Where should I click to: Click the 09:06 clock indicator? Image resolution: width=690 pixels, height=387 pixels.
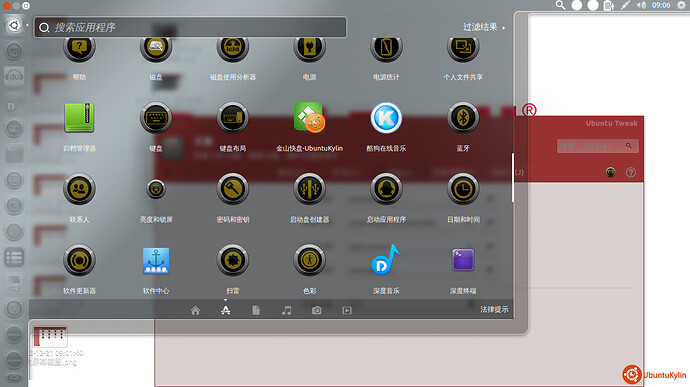click(x=661, y=5)
